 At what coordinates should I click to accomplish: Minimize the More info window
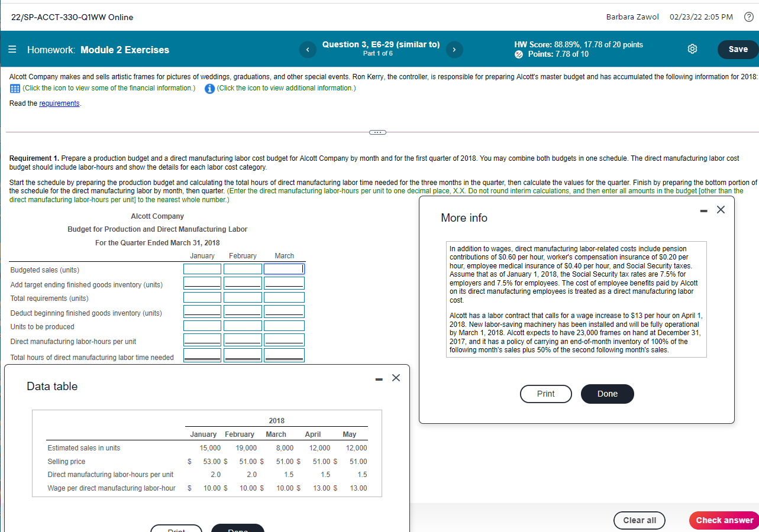703,210
